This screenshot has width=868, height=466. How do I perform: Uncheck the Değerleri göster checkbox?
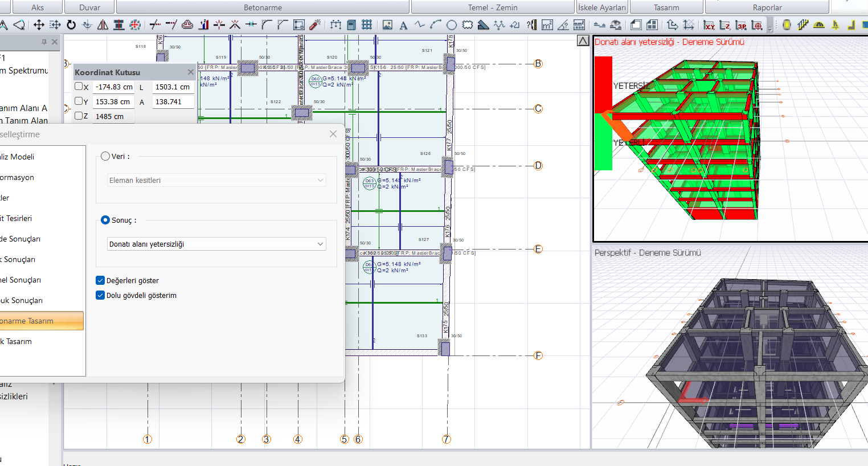point(100,280)
